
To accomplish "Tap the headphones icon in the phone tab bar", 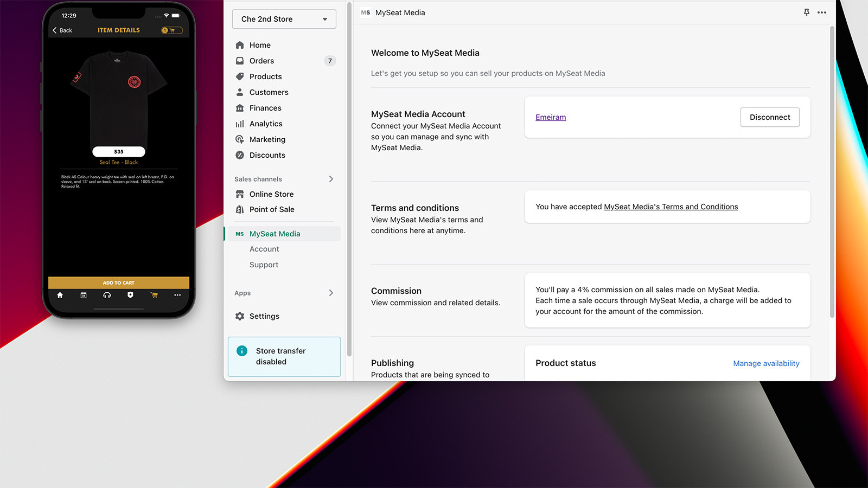I will [x=107, y=295].
